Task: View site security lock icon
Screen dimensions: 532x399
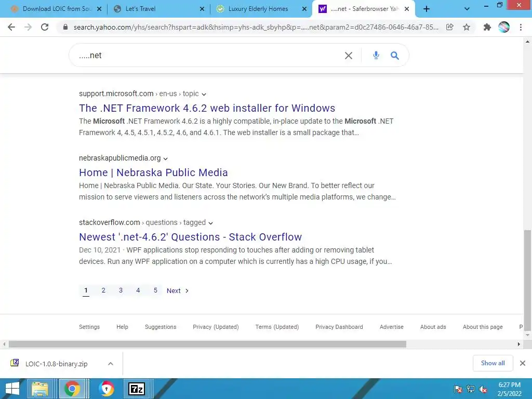Action: click(x=65, y=27)
